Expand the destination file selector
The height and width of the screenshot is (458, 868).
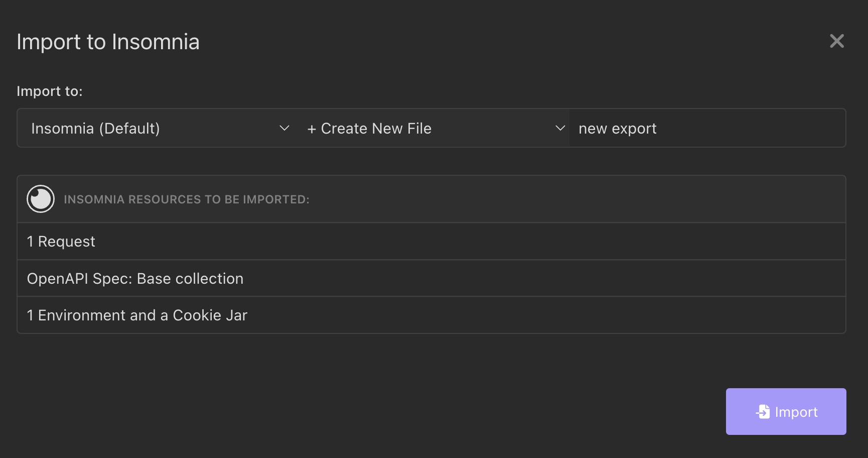click(431, 128)
